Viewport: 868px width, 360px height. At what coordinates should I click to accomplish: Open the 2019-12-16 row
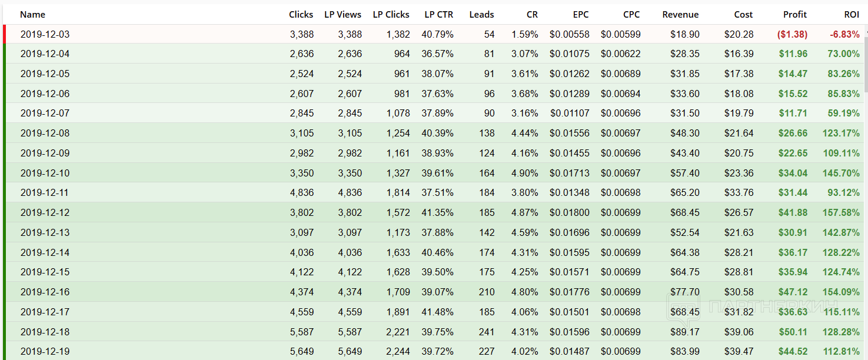click(434, 292)
